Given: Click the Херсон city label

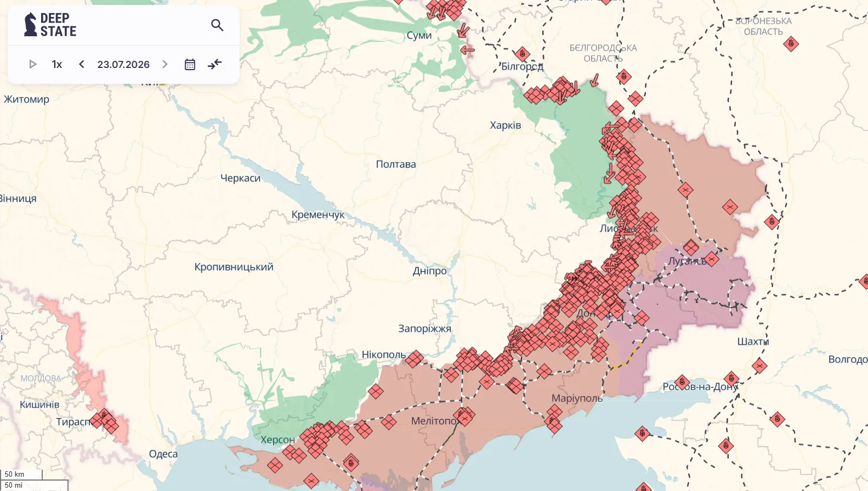Looking at the screenshot, I should [277, 439].
